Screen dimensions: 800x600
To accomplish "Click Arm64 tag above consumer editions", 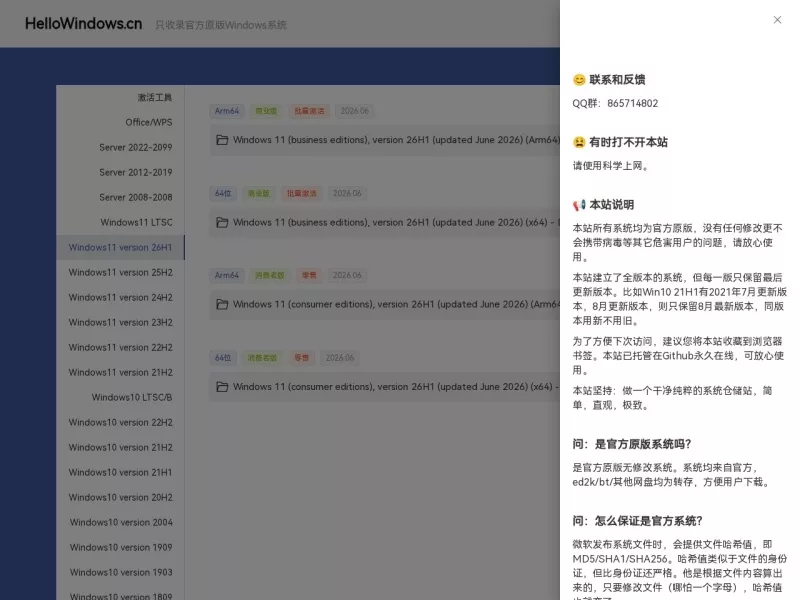I will pos(227,275).
